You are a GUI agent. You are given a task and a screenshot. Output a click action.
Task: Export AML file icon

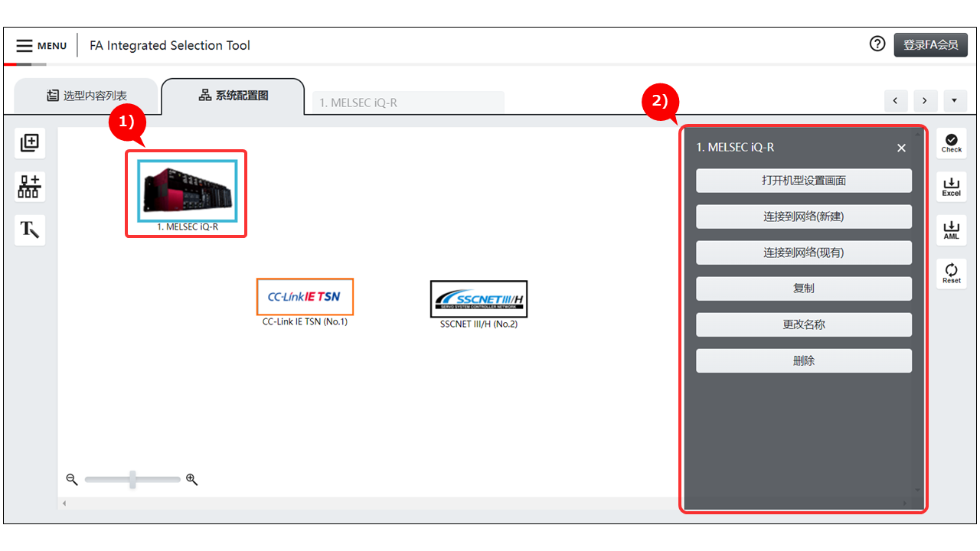point(951,230)
